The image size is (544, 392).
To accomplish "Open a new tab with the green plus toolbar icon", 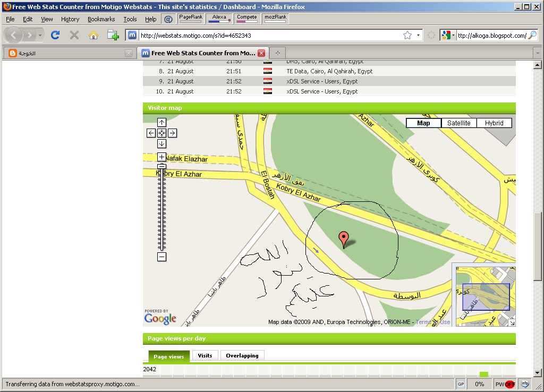I will (113, 35).
